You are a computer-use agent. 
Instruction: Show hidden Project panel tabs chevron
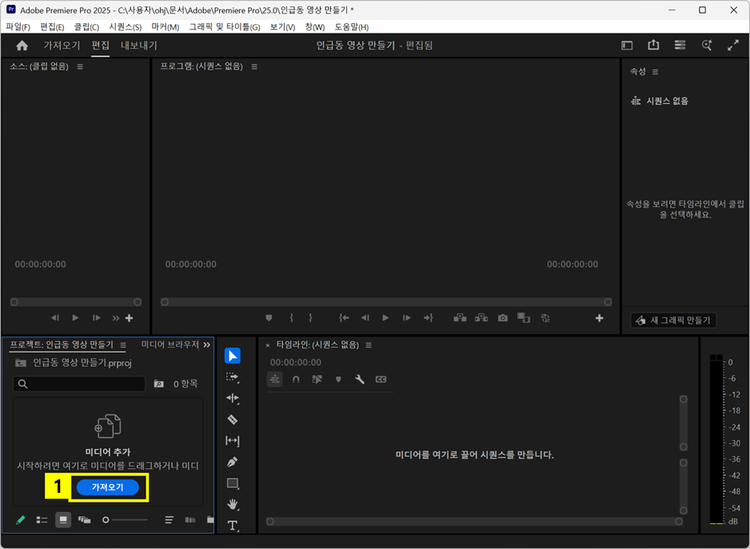click(207, 345)
